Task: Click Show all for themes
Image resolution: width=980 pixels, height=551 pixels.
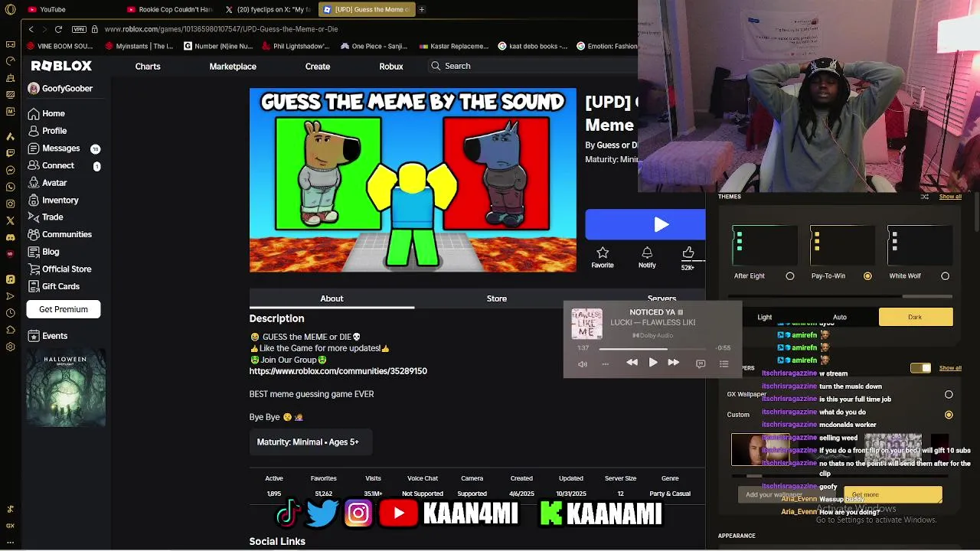Action: click(x=950, y=197)
